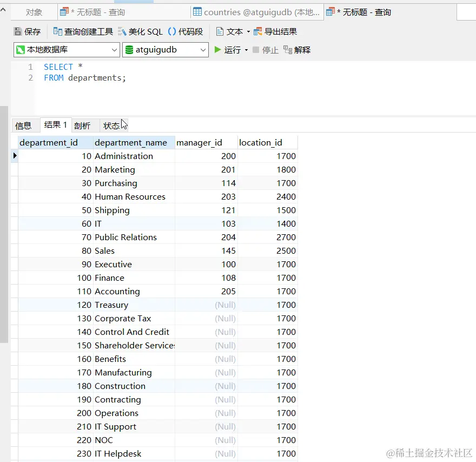Select the Executive cell

(x=134, y=265)
